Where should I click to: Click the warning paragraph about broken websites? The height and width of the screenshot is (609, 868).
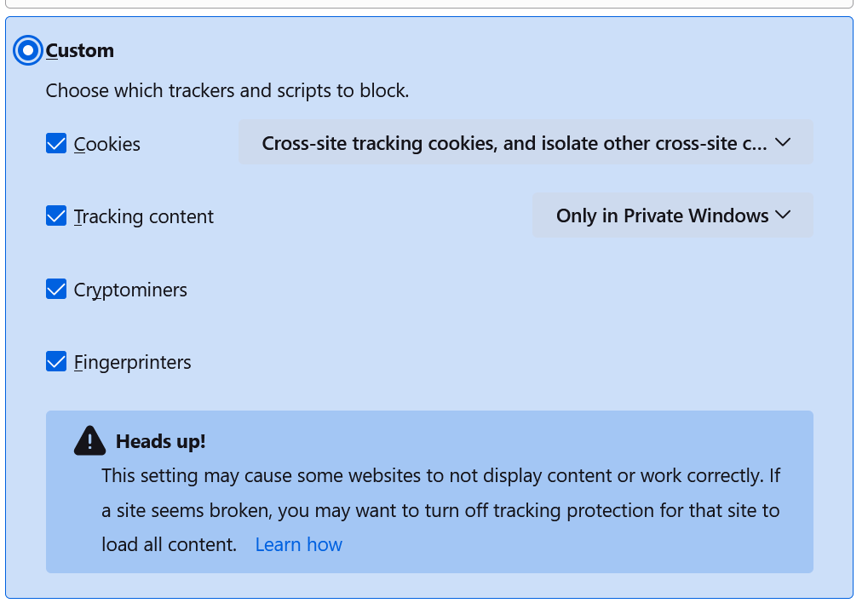point(440,510)
